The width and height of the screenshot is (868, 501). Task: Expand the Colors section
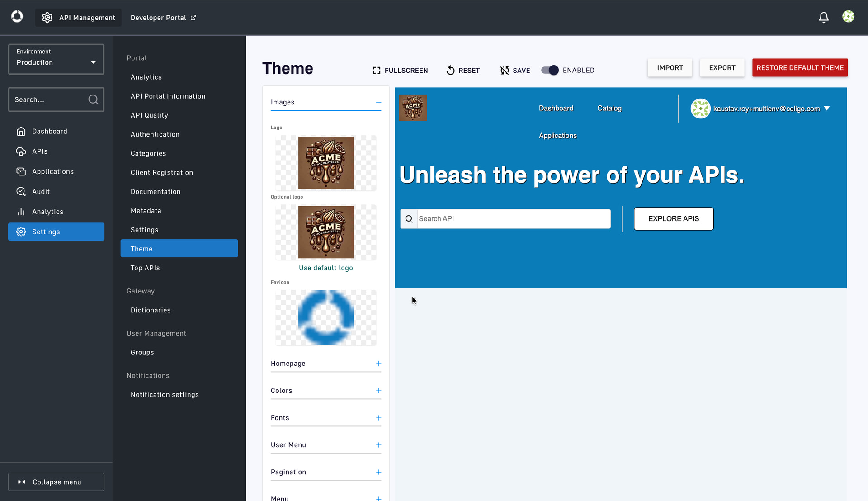pyautogui.click(x=378, y=391)
